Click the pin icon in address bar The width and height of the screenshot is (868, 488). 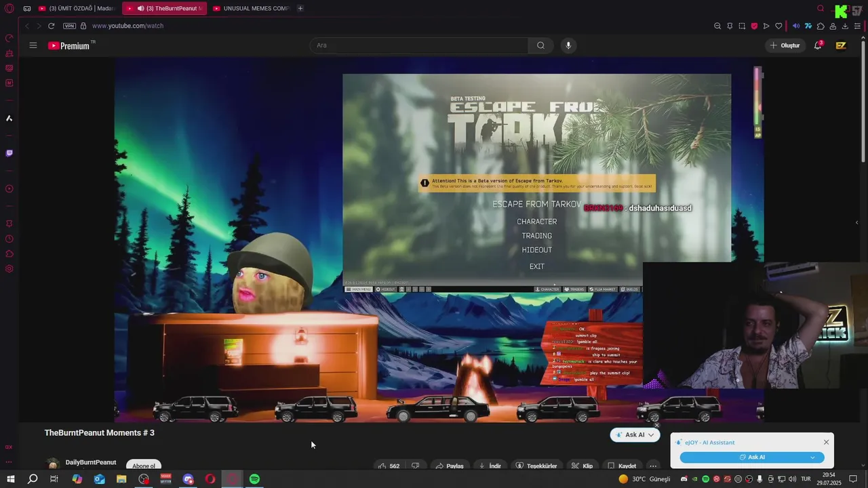[x=730, y=26]
